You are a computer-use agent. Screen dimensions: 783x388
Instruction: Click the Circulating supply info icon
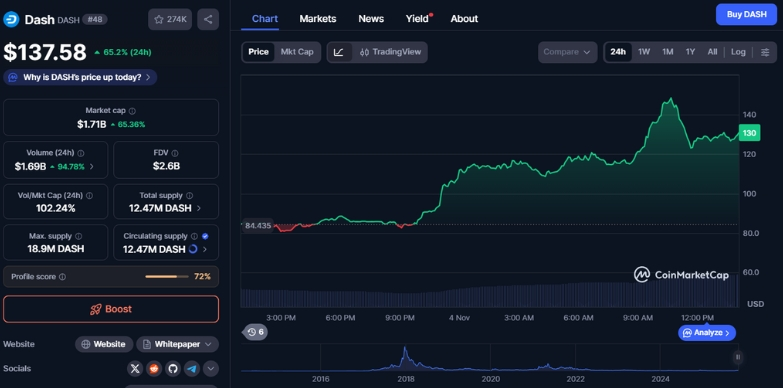[x=194, y=236]
